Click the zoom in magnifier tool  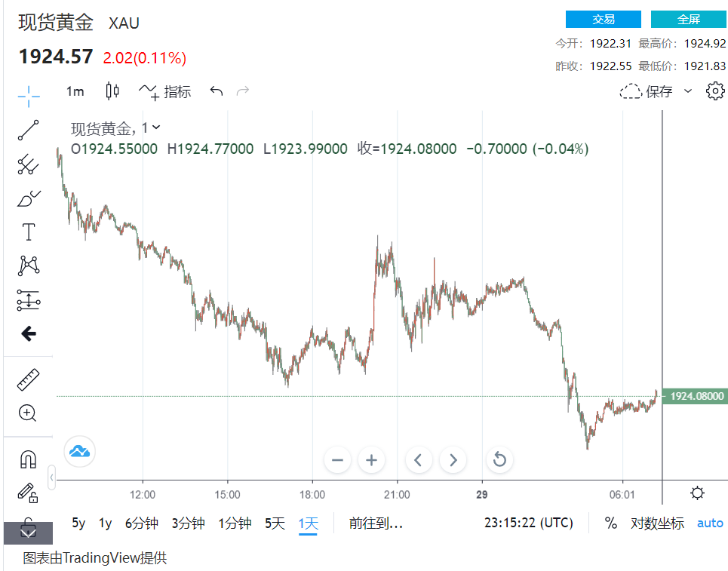pyautogui.click(x=29, y=413)
